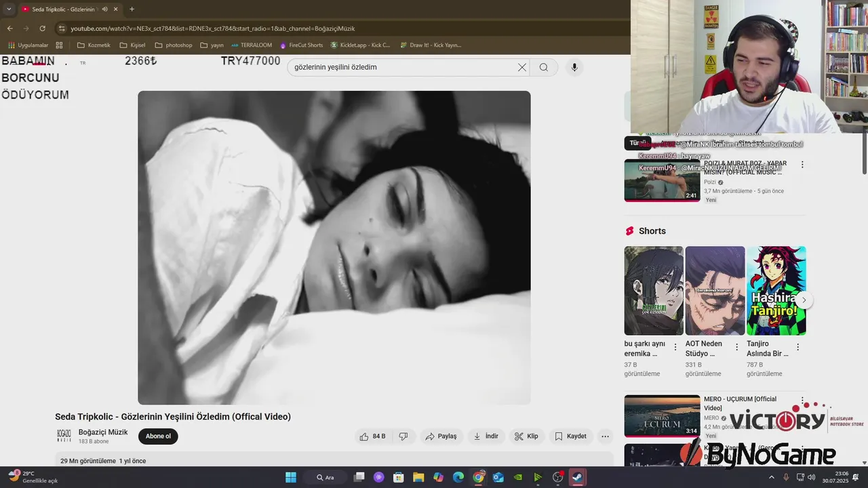
Task: Click the taskbar Ara search box
Action: point(326,477)
